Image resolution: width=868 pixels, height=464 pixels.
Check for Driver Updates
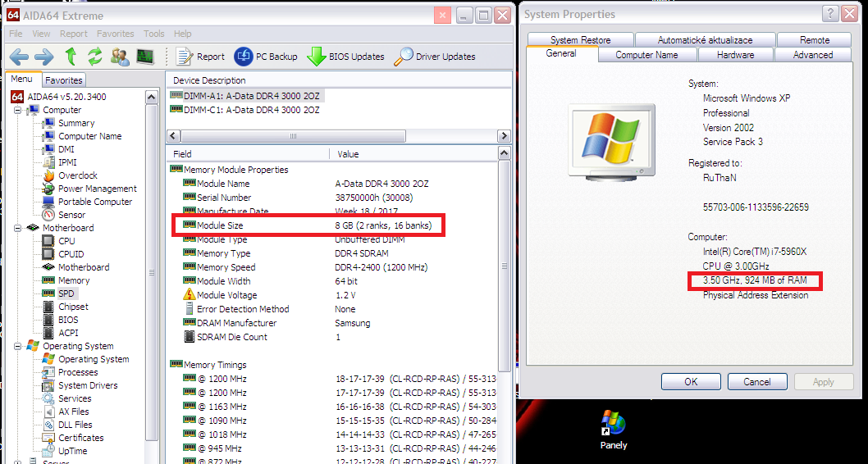pos(435,57)
